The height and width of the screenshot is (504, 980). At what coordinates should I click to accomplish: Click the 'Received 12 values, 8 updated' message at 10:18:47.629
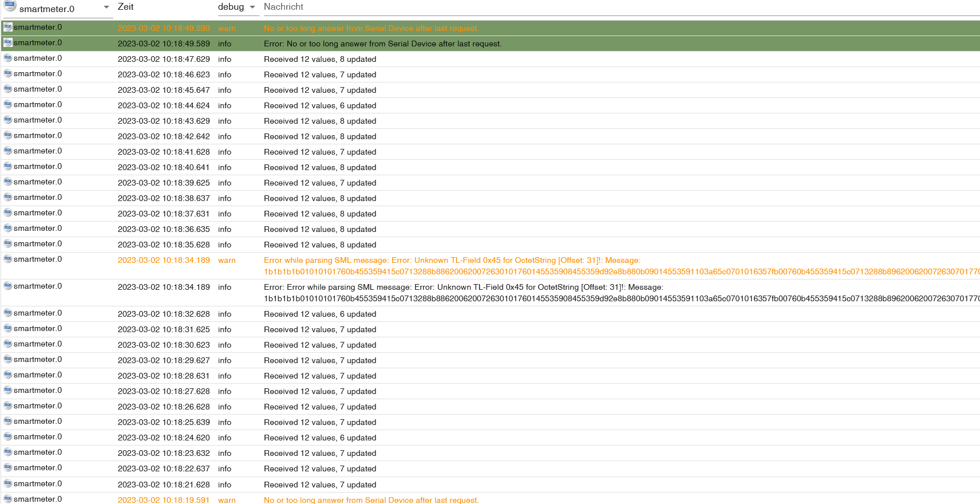coord(320,59)
